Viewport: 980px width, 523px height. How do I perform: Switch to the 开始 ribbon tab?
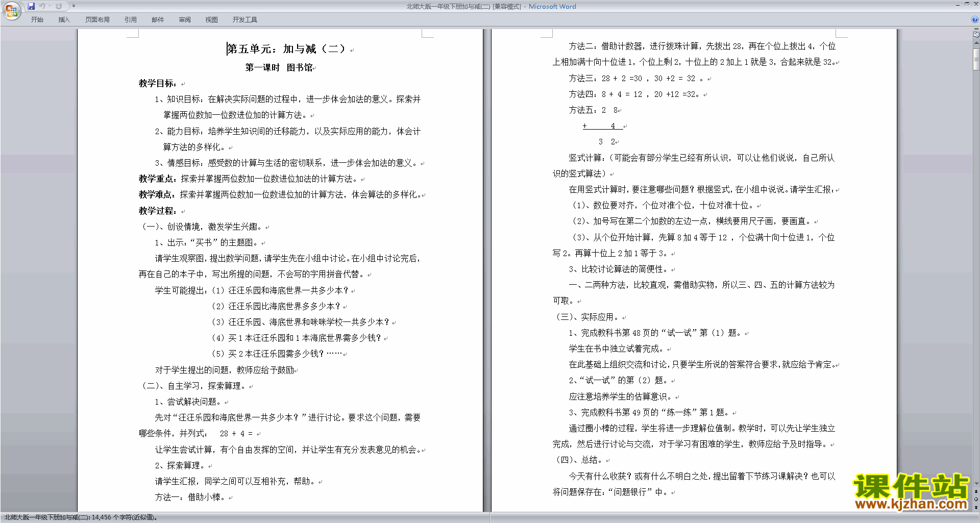click(x=37, y=20)
